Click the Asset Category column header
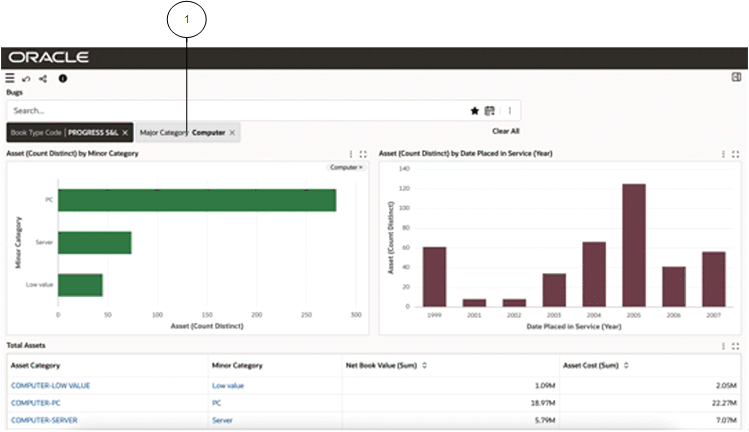 (35, 366)
